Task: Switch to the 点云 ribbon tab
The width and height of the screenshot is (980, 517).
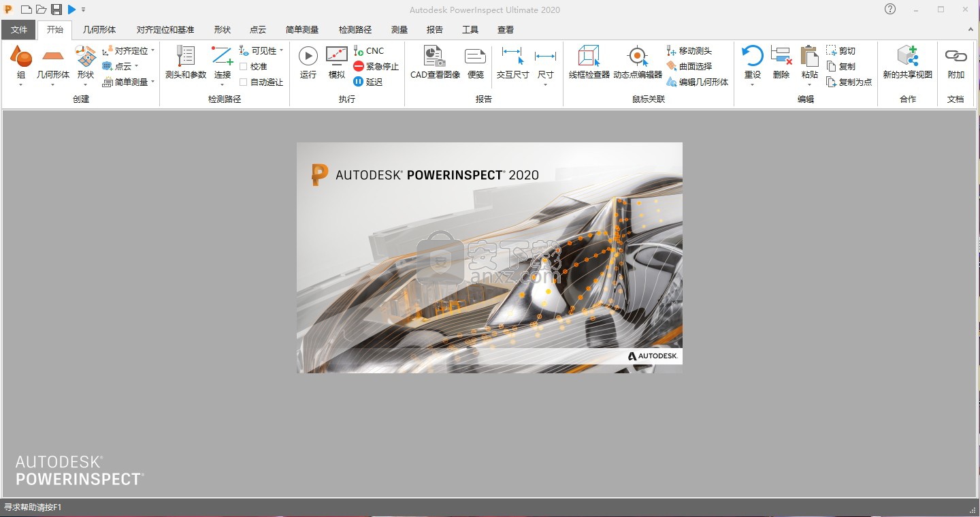Action: (258, 30)
